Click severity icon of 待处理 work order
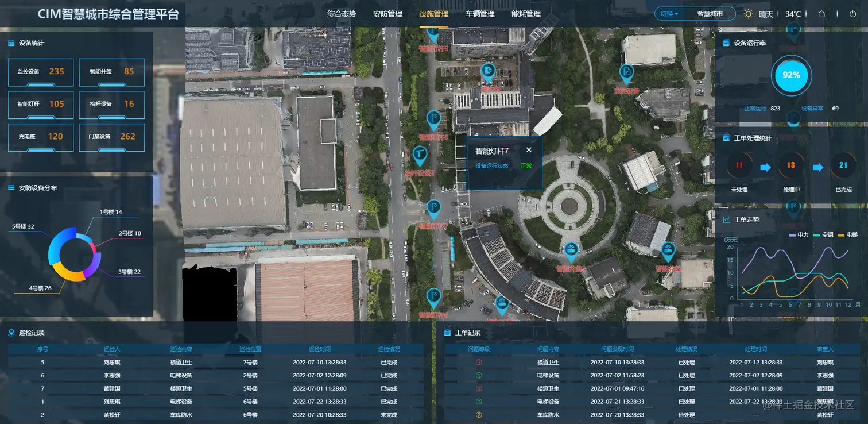 [479, 415]
